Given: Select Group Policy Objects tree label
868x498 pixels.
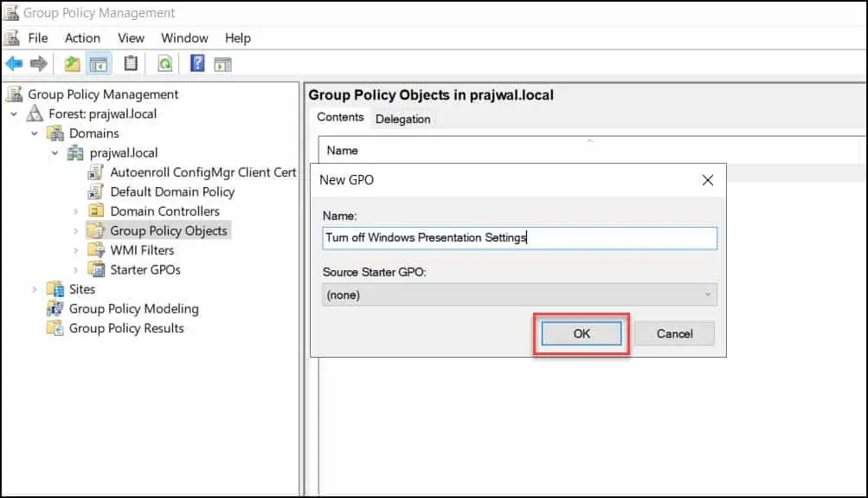Looking at the screenshot, I should (168, 230).
